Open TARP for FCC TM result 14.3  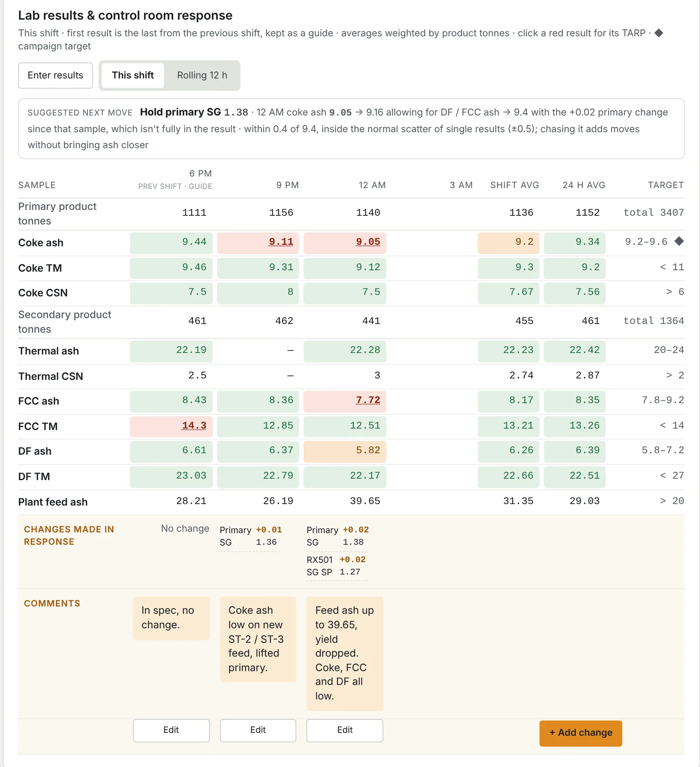pyautogui.click(x=194, y=426)
